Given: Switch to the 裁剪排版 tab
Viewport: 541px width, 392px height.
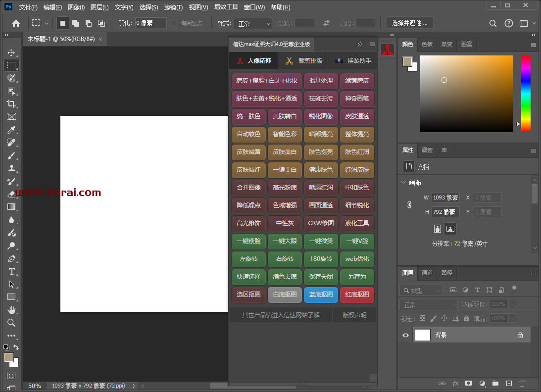Looking at the screenshot, I should pos(303,61).
